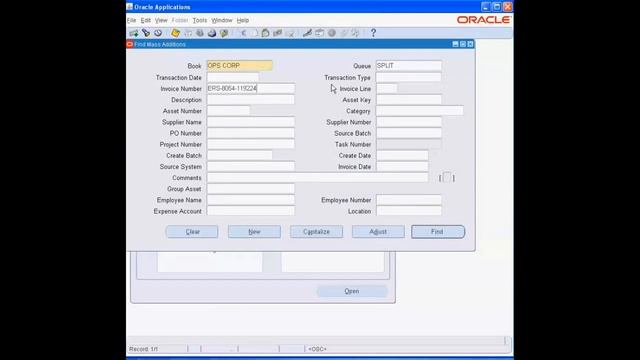Click the Save toolbar icon
Screen dimensions: 640x360
click(x=176, y=33)
